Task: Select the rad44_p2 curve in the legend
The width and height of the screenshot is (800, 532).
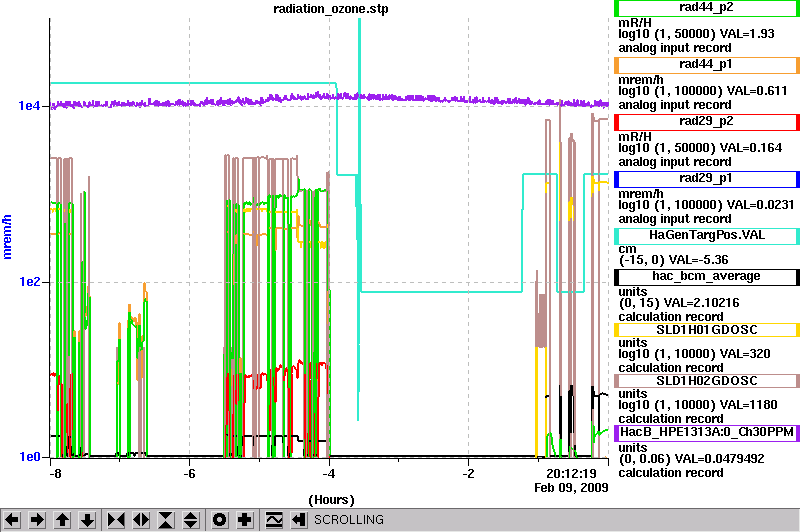Action: point(707,8)
